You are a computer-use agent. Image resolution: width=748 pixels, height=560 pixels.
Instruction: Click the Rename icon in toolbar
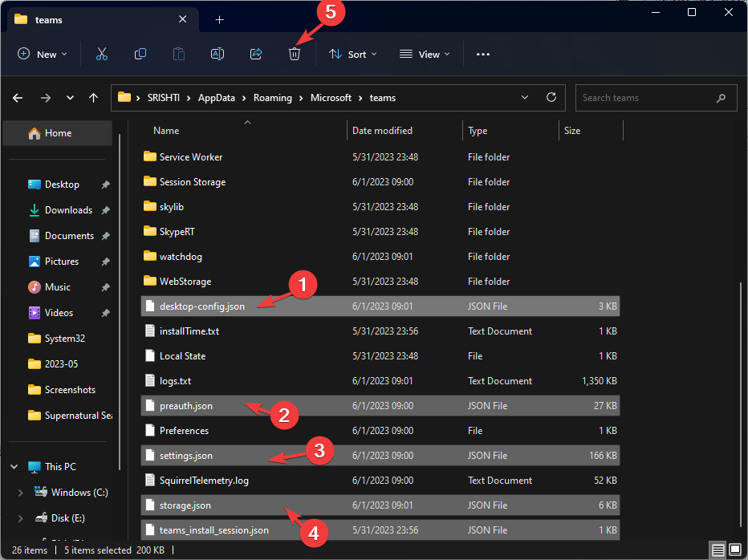(217, 54)
